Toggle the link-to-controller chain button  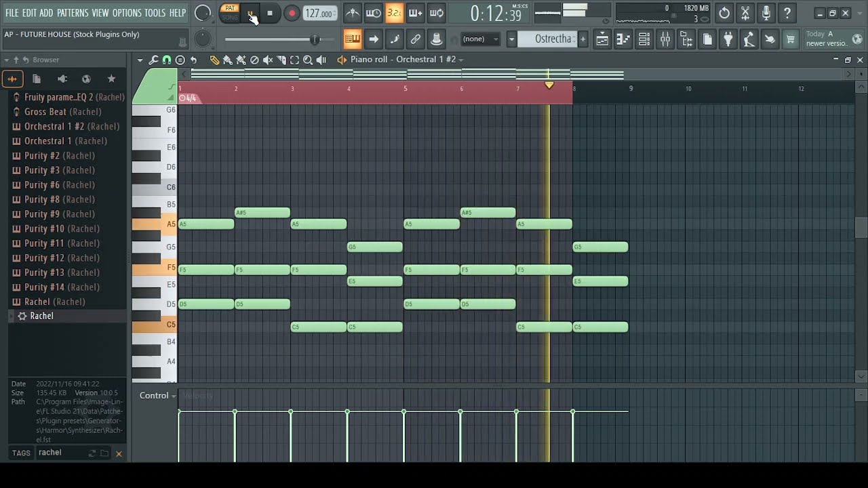click(416, 39)
